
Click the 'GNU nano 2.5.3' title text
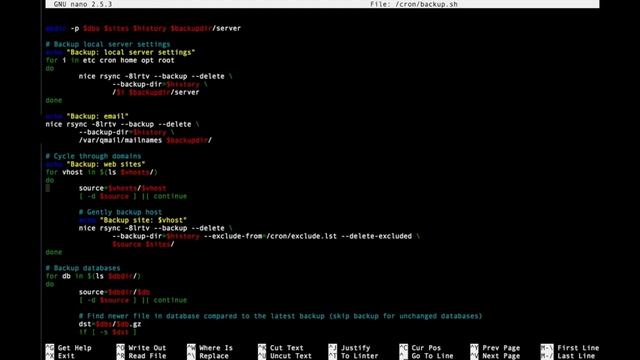click(x=83, y=4)
